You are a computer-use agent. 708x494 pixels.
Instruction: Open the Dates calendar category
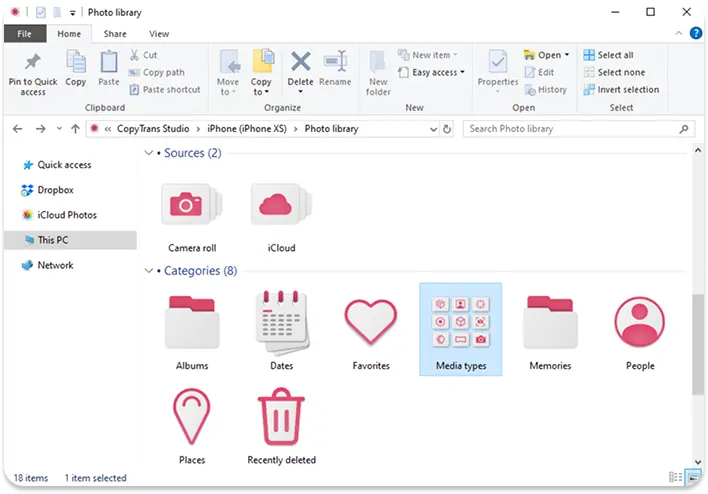click(x=281, y=331)
